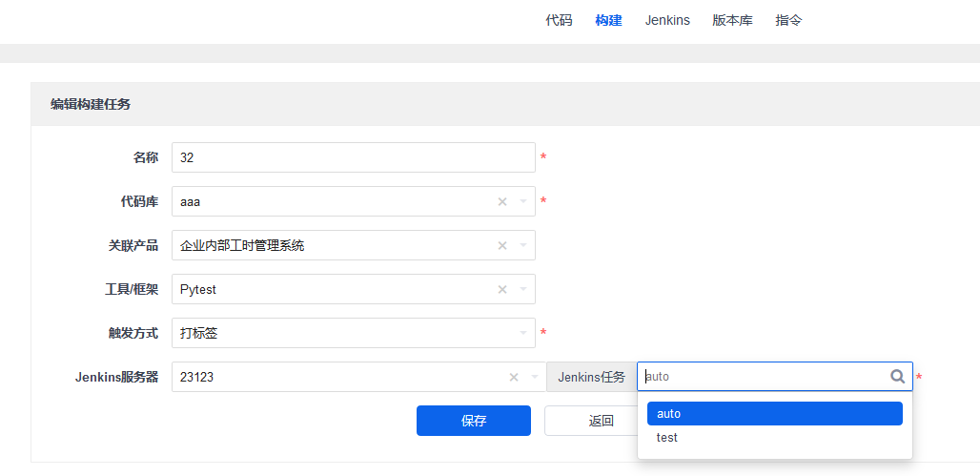Image resolution: width=980 pixels, height=476 pixels.
Task: Open the 指令 menu tab
Action: click(x=788, y=20)
